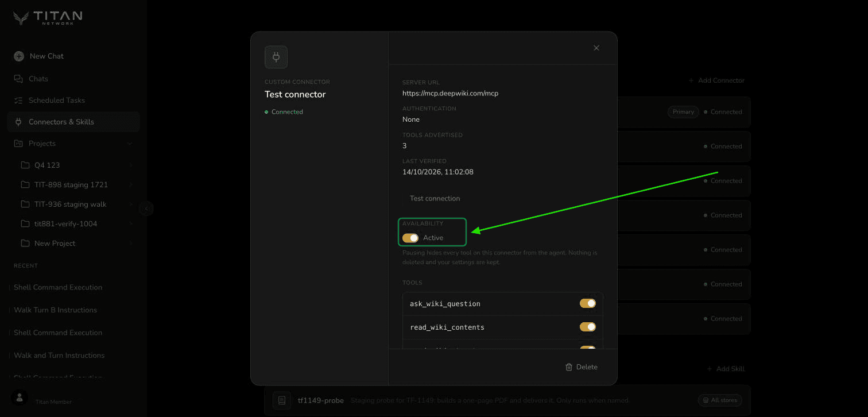Image resolution: width=868 pixels, height=417 pixels.
Task: Turn off the read_wiki_contents tool toggle
Action: point(588,327)
